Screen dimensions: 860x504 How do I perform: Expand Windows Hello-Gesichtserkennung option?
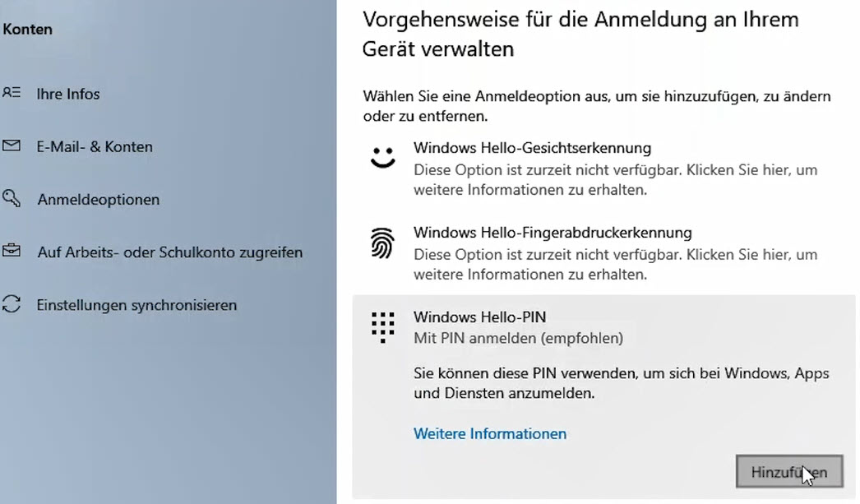pos(603,169)
